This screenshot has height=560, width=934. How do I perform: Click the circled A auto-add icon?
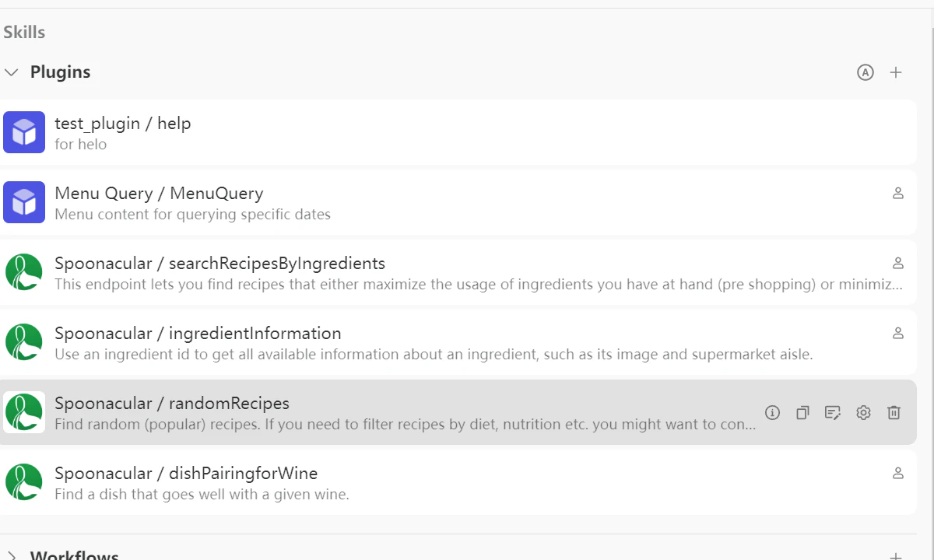pos(866,72)
